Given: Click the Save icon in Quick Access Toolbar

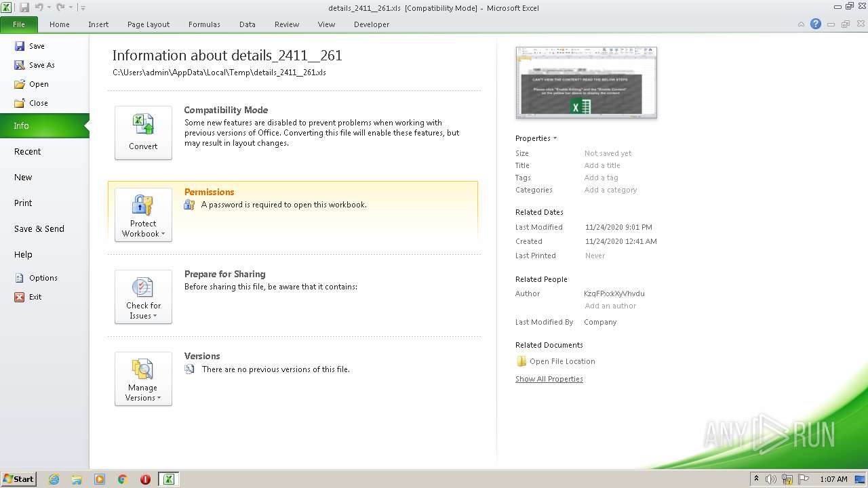Looking at the screenshot, I should click(x=24, y=7).
